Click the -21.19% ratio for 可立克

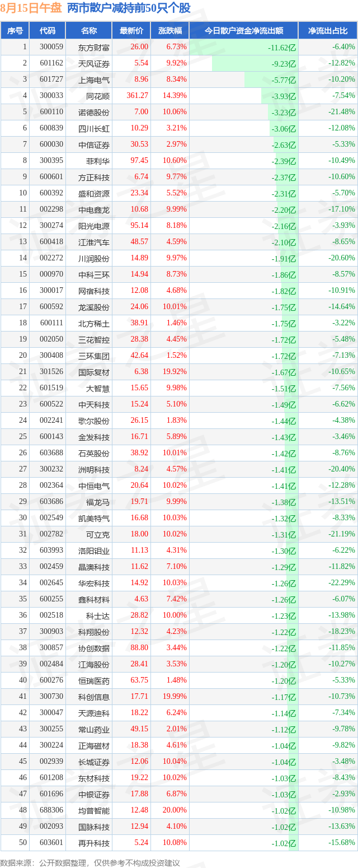342,534
